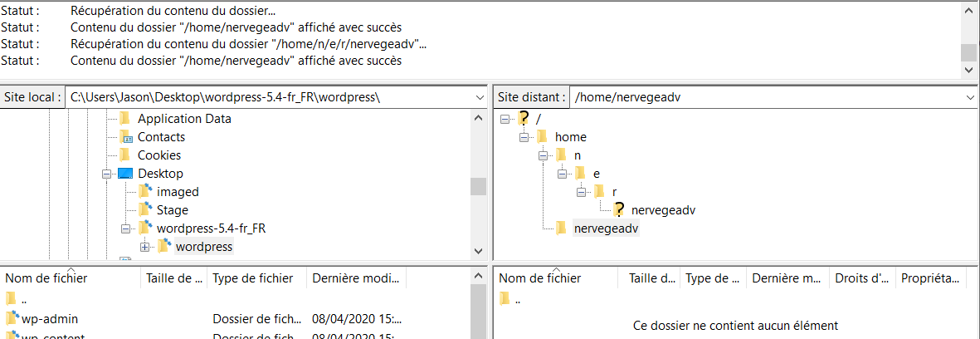980x339 pixels.
Task: Click the local tree vertical scrollbar thumb
Action: coord(478,186)
